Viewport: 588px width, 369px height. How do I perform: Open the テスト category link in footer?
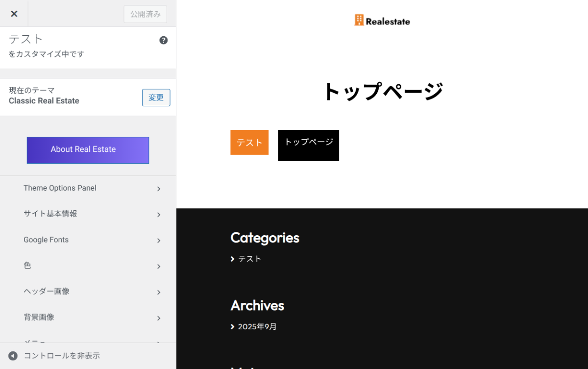click(250, 259)
